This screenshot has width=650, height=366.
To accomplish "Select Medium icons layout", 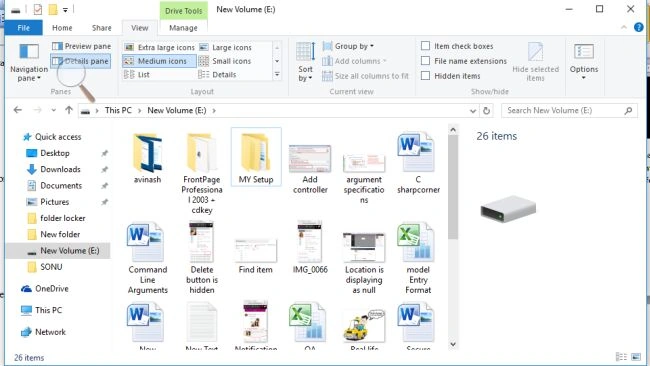I will pos(160,61).
